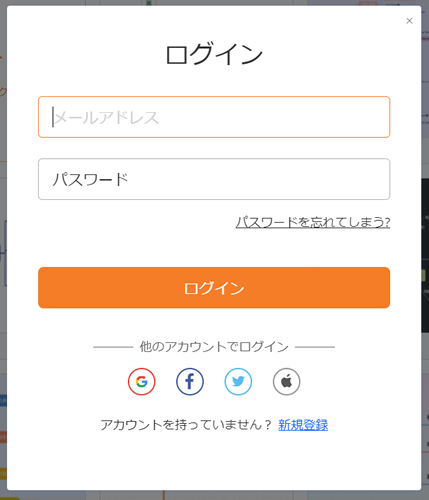The width and height of the screenshot is (429, 500).
Task: Close the ログイン dialog with the X
Action: click(409, 21)
